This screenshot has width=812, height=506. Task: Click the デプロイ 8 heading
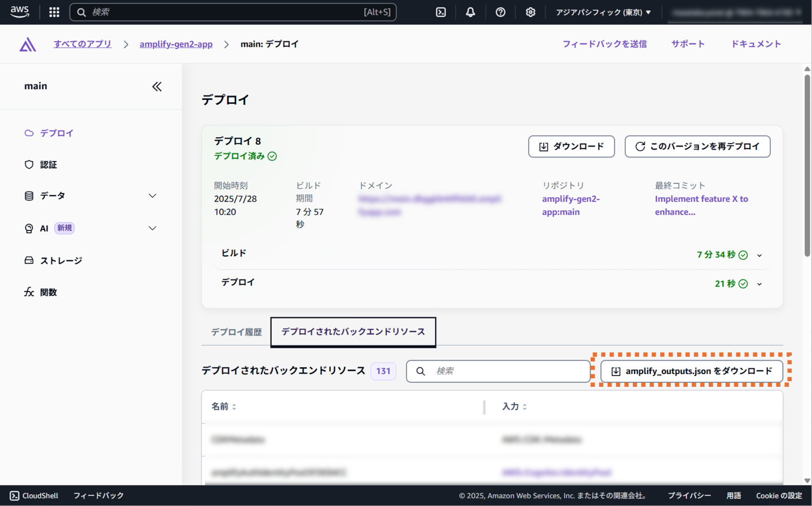click(x=237, y=141)
